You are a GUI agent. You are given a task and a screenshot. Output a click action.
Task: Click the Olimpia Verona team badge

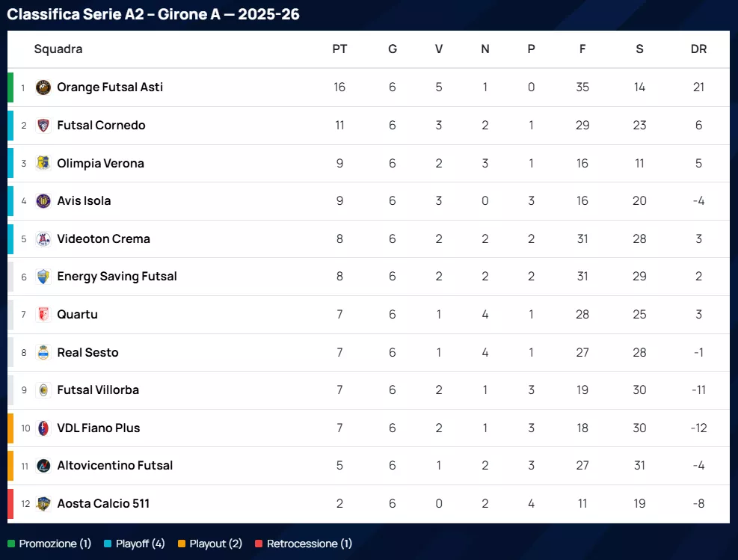click(x=43, y=163)
